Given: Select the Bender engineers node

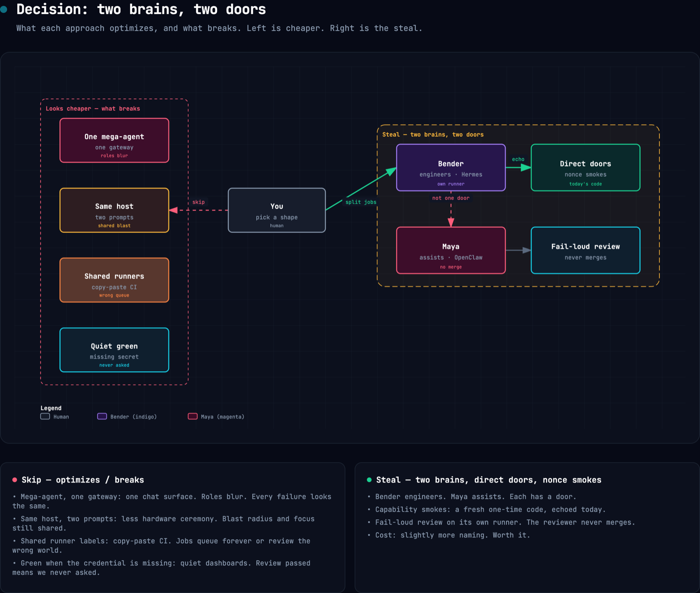Looking at the screenshot, I should pyautogui.click(x=451, y=167).
